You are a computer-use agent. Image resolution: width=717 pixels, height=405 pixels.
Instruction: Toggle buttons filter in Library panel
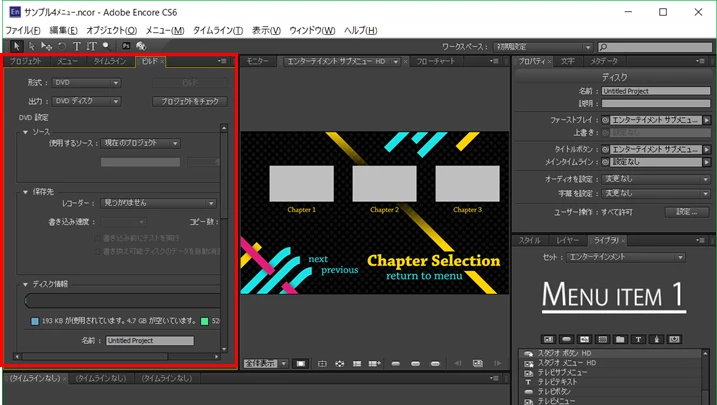pyautogui.click(x=566, y=339)
